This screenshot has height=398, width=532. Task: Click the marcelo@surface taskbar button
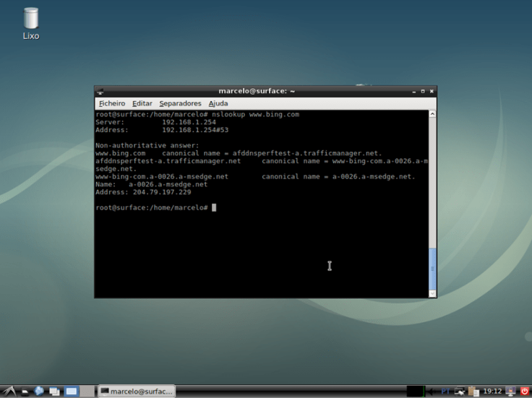[137, 391]
